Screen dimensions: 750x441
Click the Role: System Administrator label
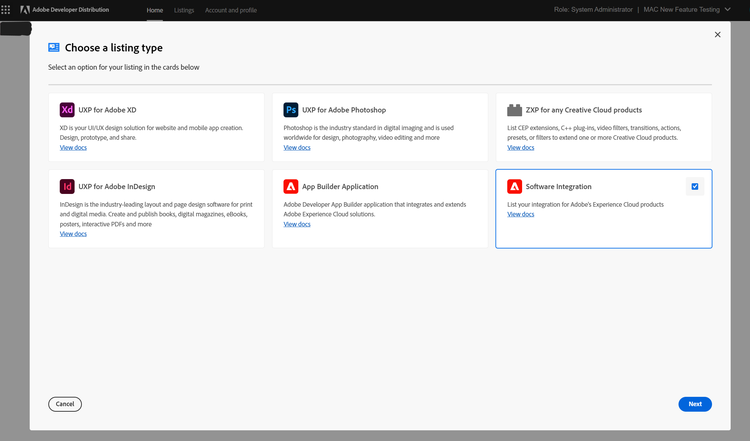pyautogui.click(x=593, y=10)
